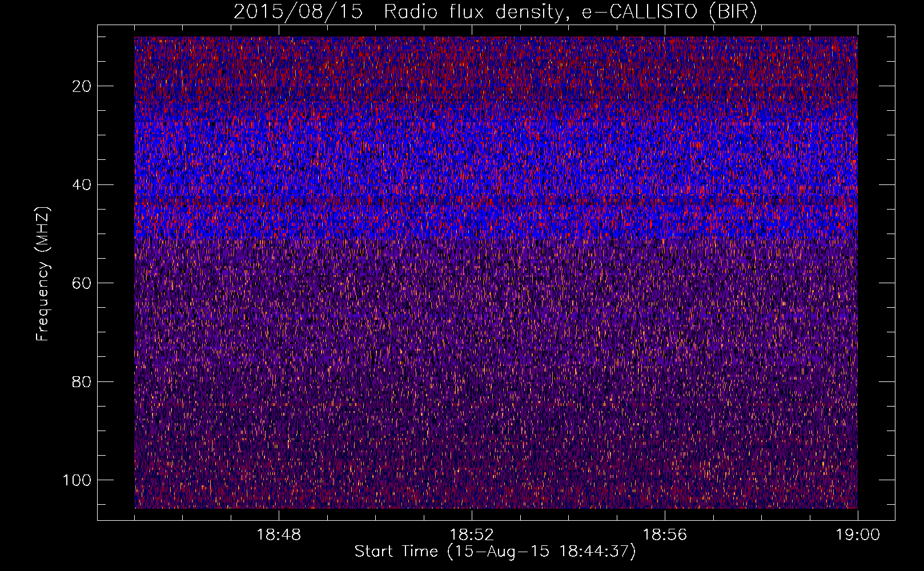Click the 20 MHz frequency tick label
The height and width of the screenshot is (571, 924).
point(82,86)
